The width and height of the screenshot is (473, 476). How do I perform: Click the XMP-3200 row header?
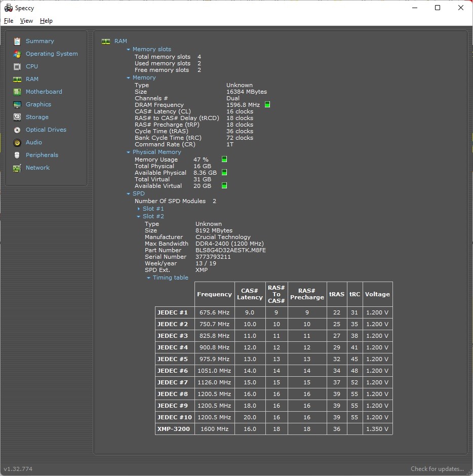click(175, 429)
